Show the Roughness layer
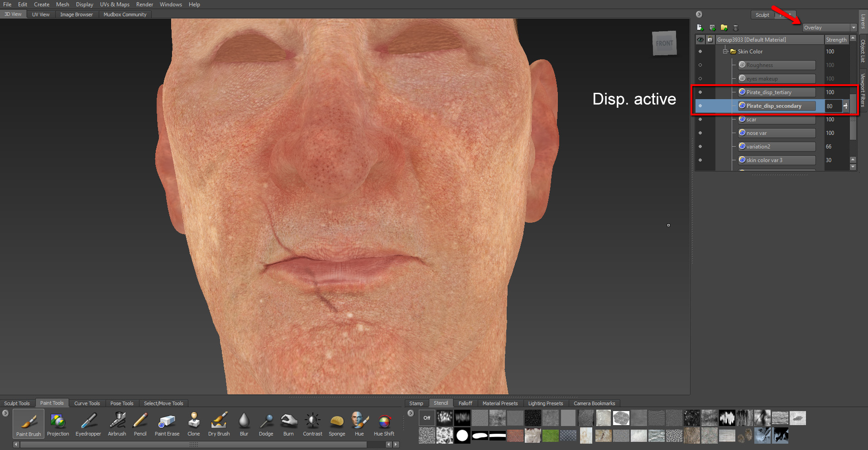This screenshot has width=868, height=450. 700,65
